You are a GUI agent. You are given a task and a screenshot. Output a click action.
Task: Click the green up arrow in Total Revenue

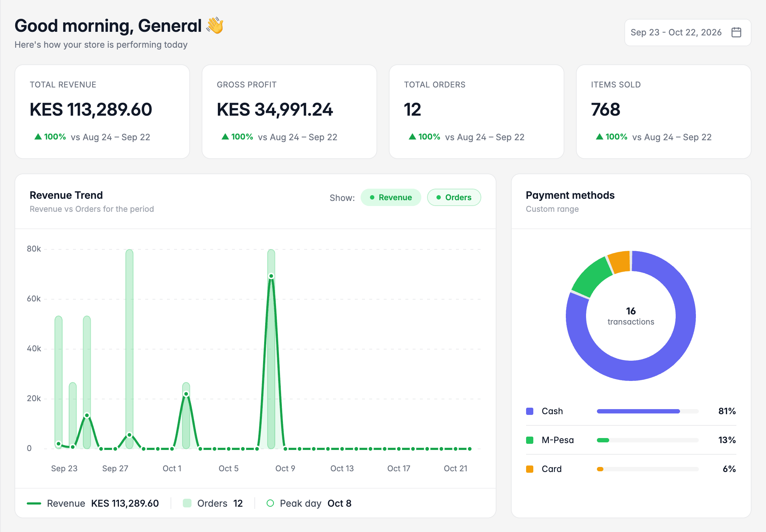[38, 137]
